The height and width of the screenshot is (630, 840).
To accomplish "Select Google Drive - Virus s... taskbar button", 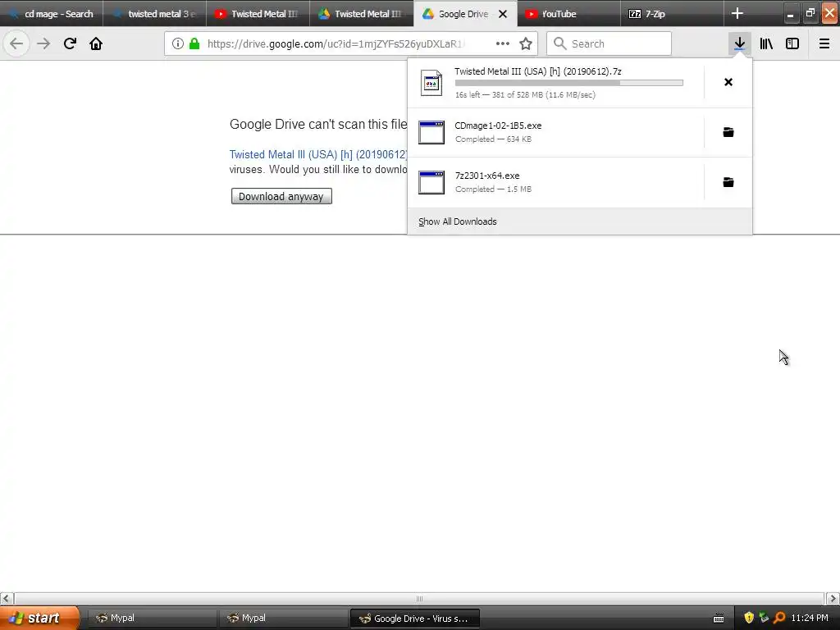I will pyautogui.click(x=414, y=619).
